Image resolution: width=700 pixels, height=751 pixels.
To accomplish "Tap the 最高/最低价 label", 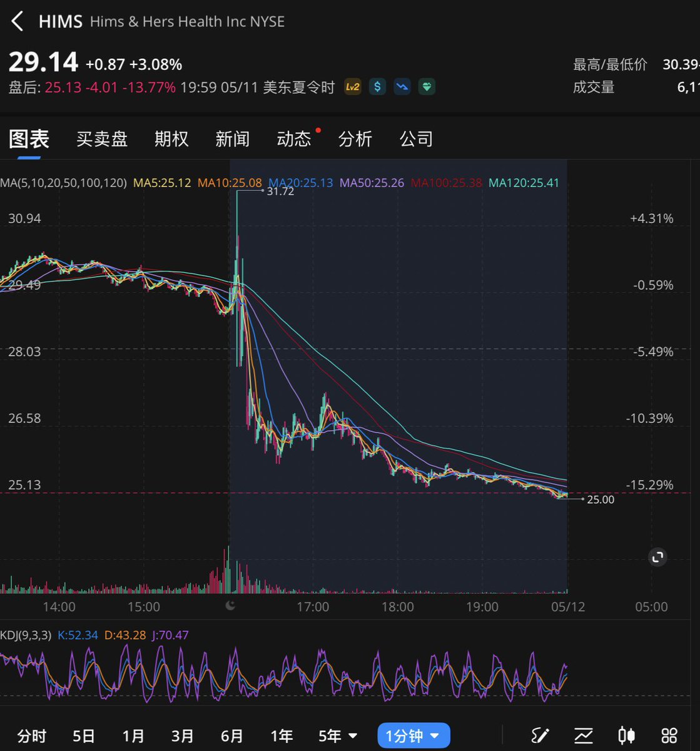I will pos(610,64).
